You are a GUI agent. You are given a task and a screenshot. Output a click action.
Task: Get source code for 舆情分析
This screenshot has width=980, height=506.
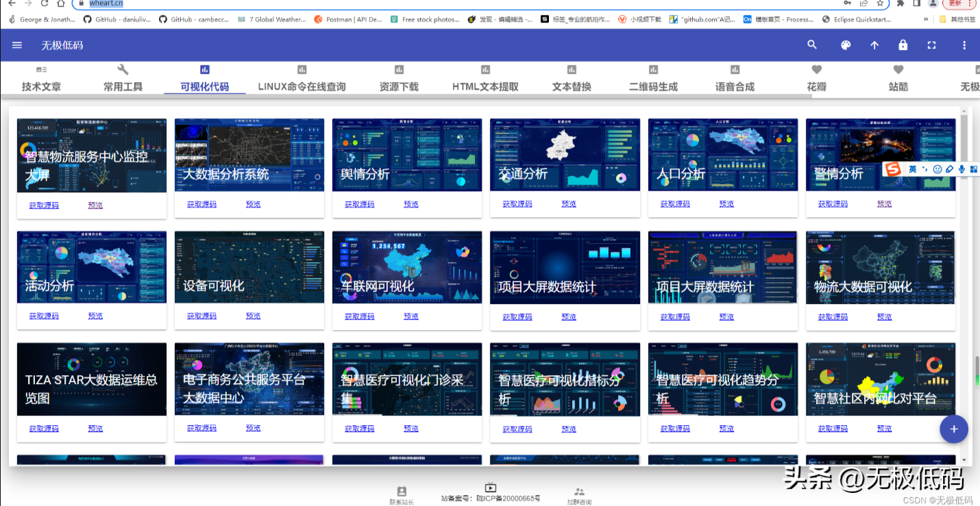[x=359, y=204]
